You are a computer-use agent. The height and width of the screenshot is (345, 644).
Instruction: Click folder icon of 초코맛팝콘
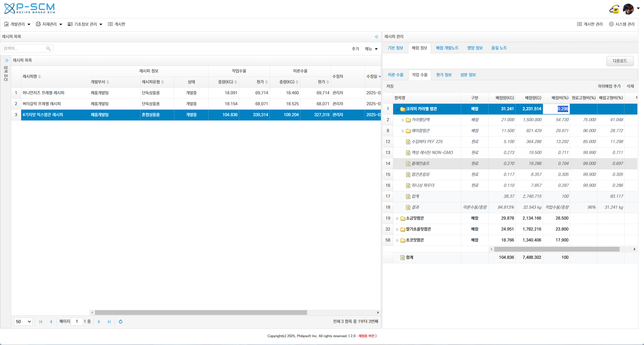point(402,240)
